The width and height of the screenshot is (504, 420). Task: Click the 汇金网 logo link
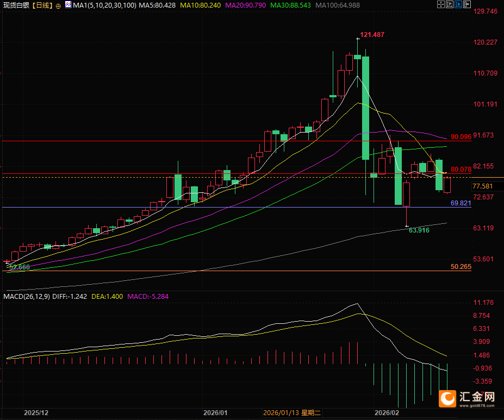(466, 398)
